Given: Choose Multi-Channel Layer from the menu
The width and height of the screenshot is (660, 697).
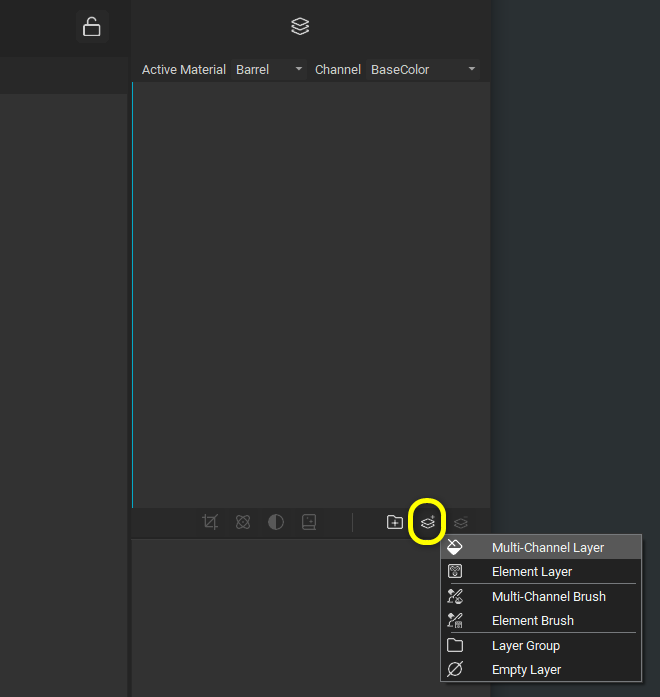Looking at the screenshot, I should (x=541, y=547).
